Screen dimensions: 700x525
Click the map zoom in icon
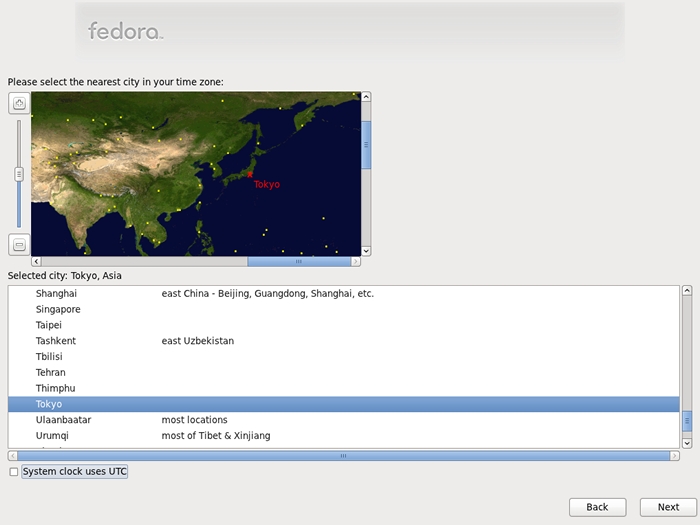[x=19, y=104]
